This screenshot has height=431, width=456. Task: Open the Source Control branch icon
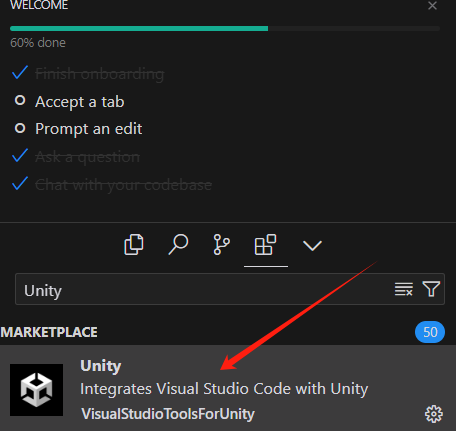pos(221,245)
